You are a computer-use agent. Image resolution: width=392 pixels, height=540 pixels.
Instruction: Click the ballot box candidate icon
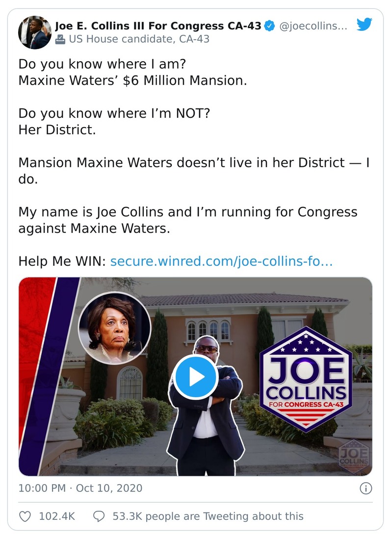(x=60, y=39)
